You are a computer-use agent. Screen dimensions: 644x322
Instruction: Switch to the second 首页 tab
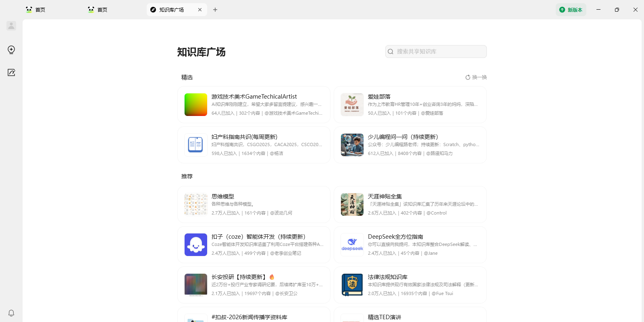pos(98,10)
